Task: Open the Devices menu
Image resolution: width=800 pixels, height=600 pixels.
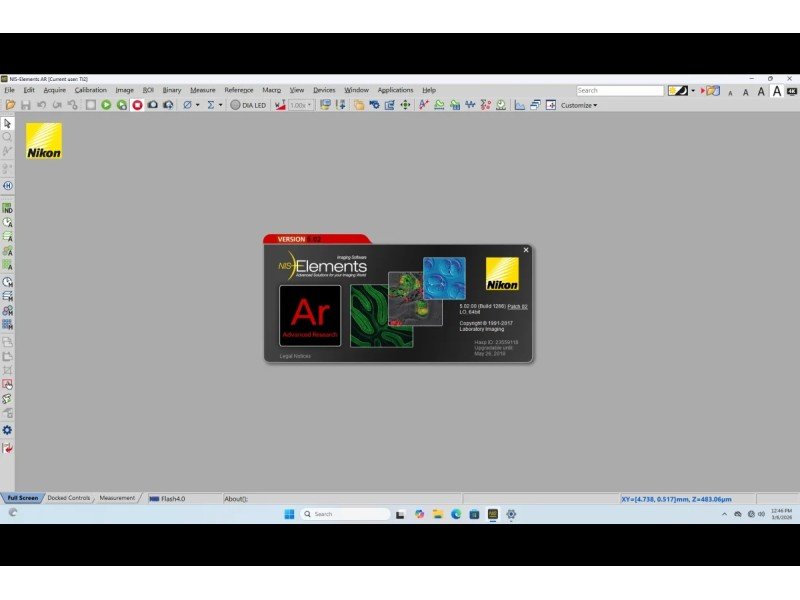Action: (324, 90)
